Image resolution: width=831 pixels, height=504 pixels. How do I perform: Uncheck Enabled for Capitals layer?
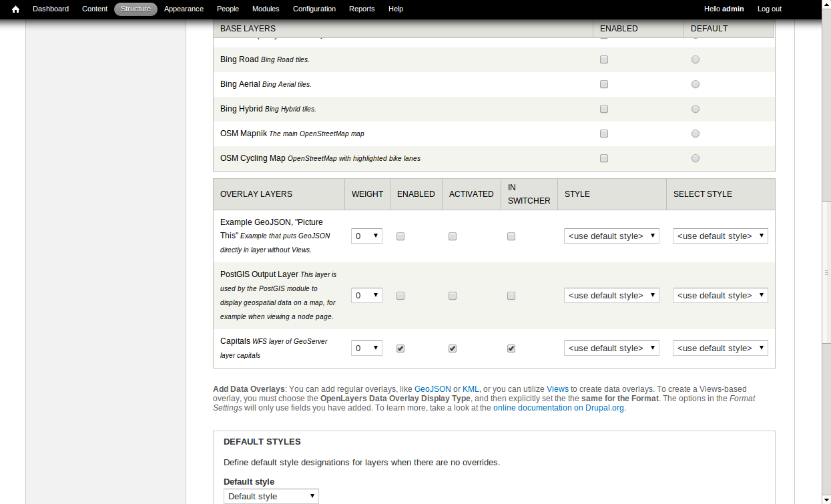point(400,348)
